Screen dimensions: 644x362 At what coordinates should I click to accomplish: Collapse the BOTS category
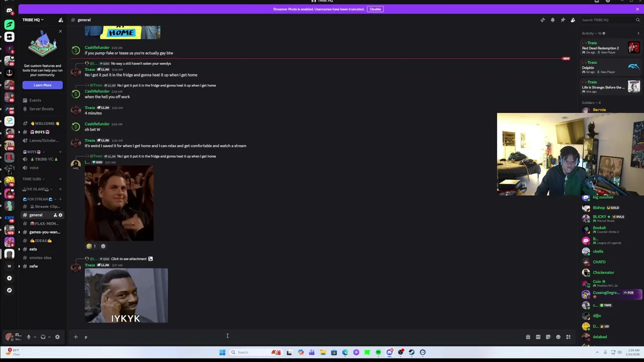point(33,152)
